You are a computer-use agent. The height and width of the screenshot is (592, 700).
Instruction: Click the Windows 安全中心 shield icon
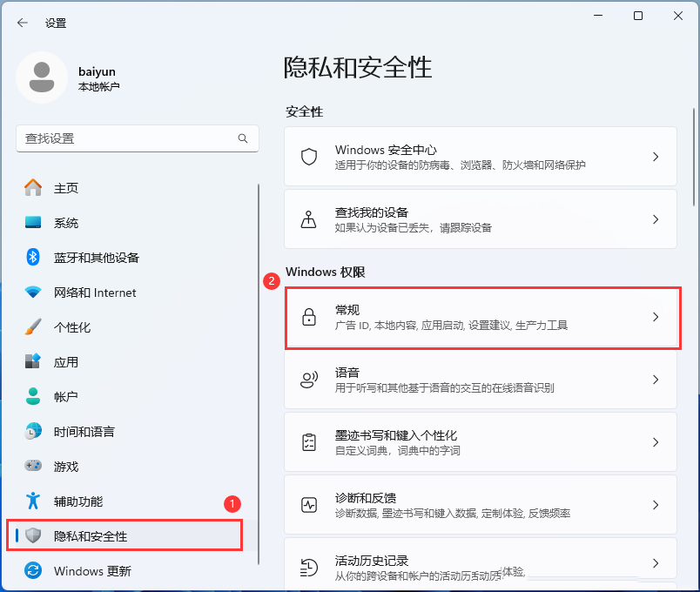(x=308, y=157)
